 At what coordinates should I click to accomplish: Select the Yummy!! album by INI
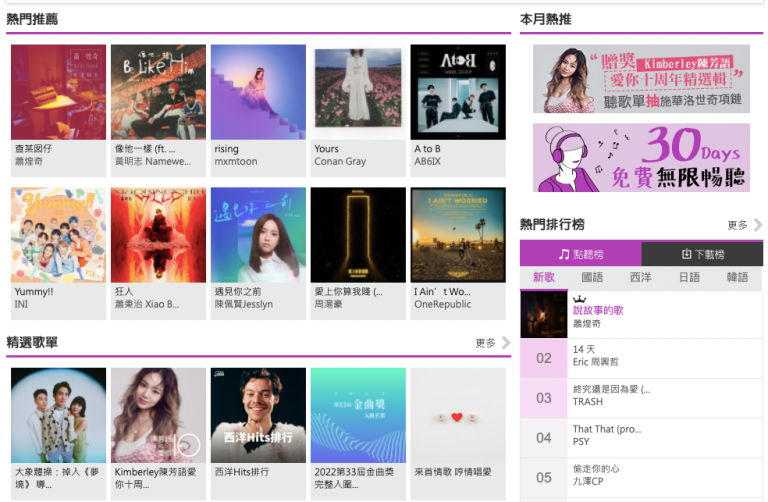click(x=58, y=253)
